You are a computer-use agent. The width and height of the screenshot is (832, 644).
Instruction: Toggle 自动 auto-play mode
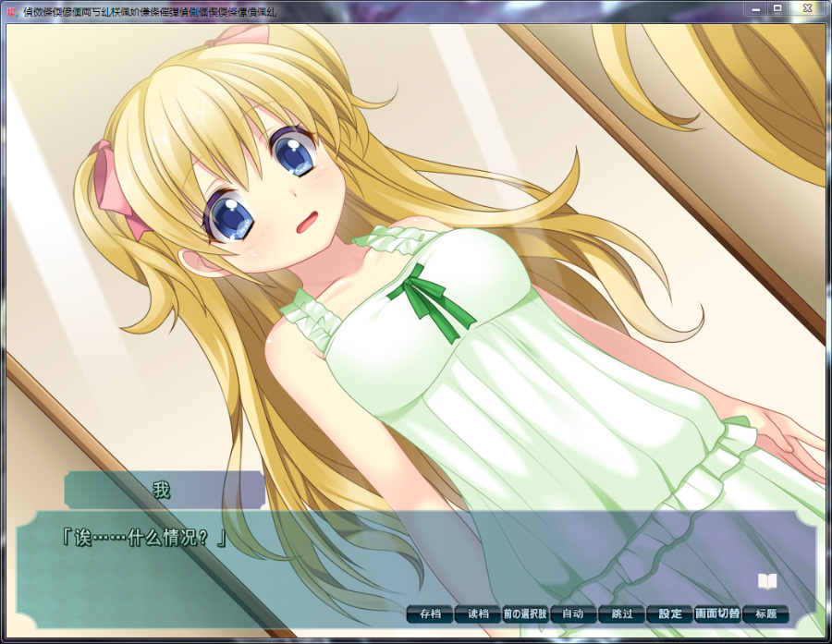click(573, 614)
